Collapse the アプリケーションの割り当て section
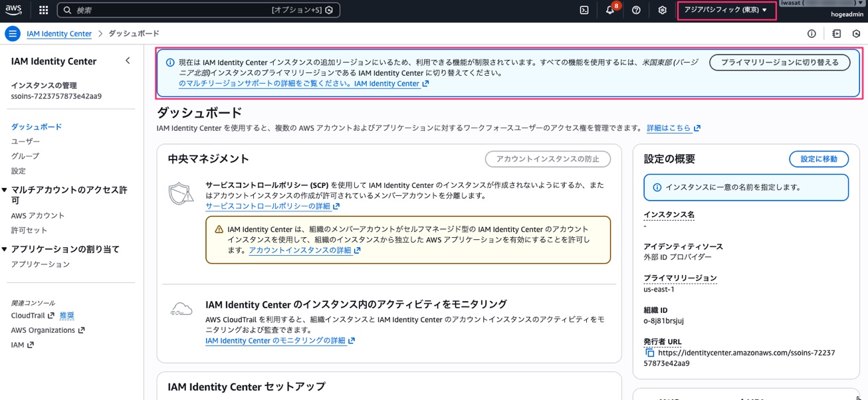The width and height of the screenshot is (868, 400). tap(5, 249)
